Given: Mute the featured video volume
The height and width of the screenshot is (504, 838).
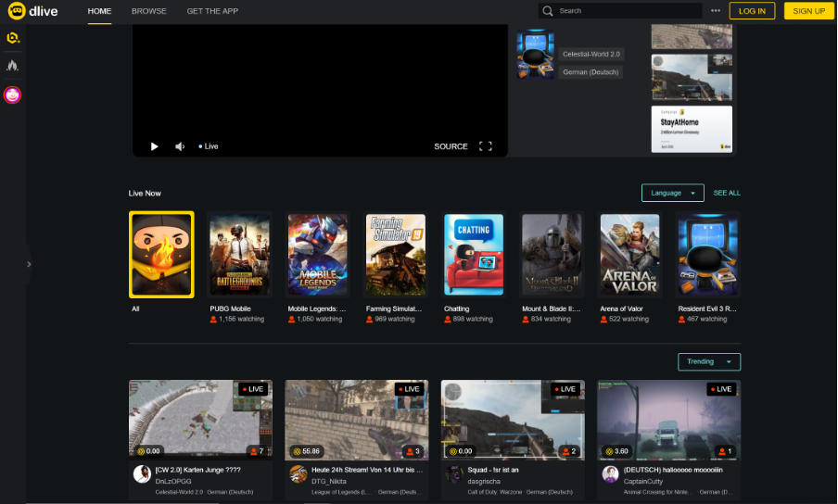Looking at the screenshot, I should coord(180,146).
